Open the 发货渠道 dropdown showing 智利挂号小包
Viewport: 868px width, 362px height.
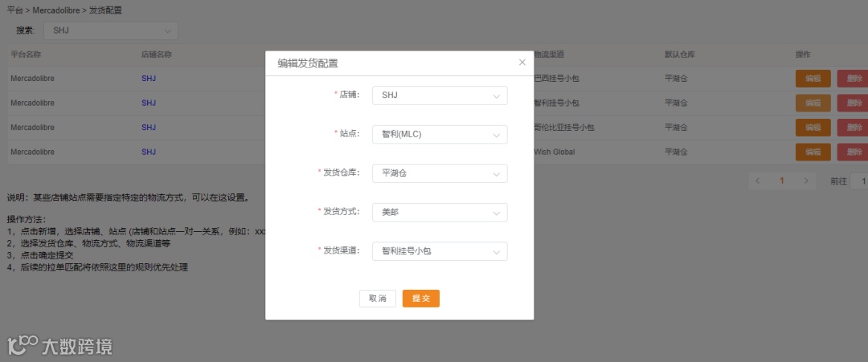click(440, 251)
